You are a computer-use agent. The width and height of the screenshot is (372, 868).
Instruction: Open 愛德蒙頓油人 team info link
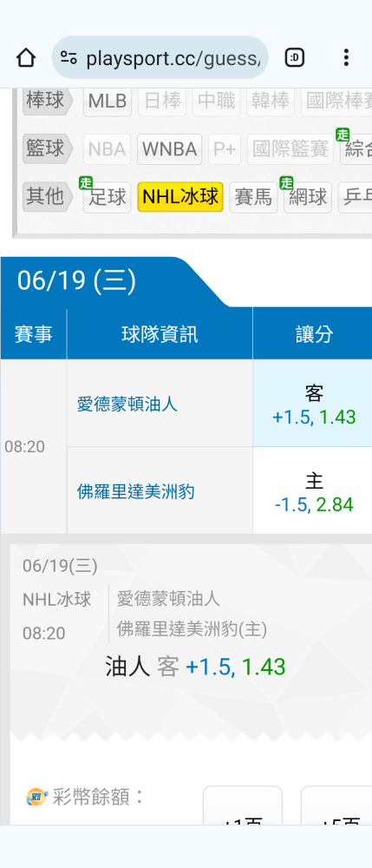click(x=127, y=404)
